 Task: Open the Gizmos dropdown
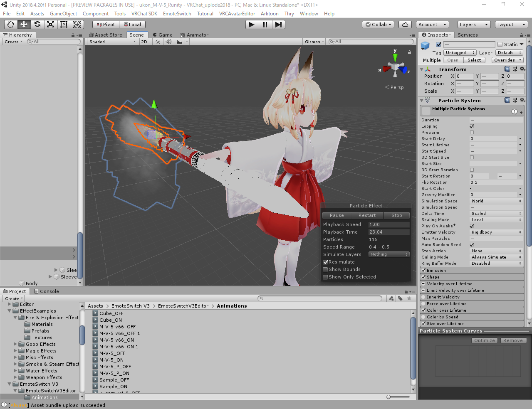pos(314,42)
